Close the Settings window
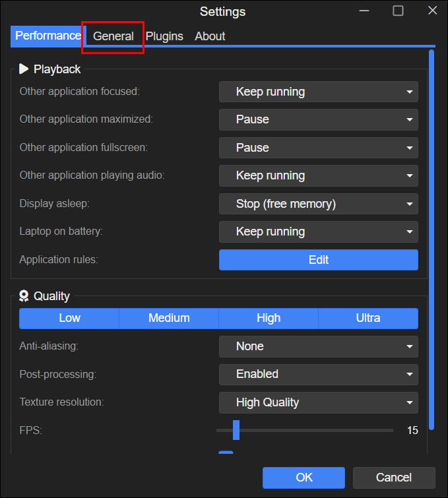Viewport: 448px width, 498px height. click(432, 11)
